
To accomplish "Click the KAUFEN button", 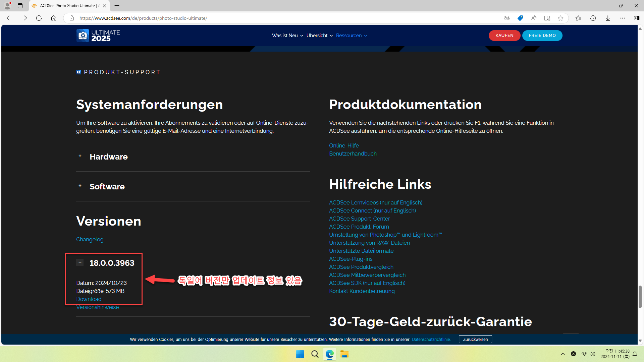I will [x=504, y=36].
